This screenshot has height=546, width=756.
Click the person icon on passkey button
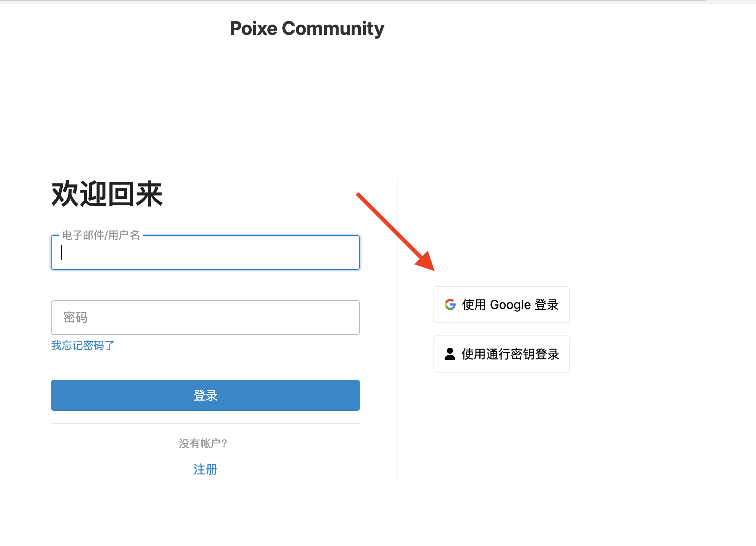point(450,354)
